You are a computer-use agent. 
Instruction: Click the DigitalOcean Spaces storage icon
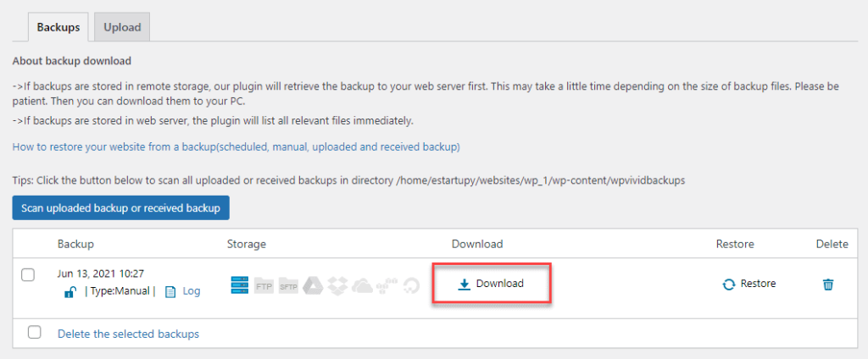tap(412, 285)
